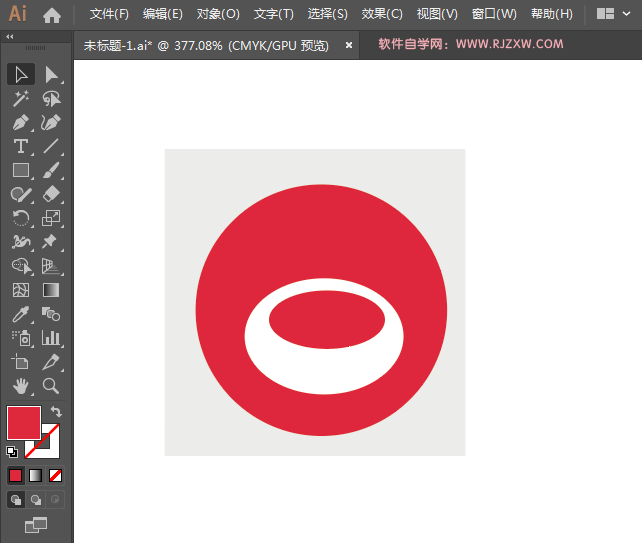Select the Blend tool
This screenshot has height=543, width=642.
tap(52, 314)
